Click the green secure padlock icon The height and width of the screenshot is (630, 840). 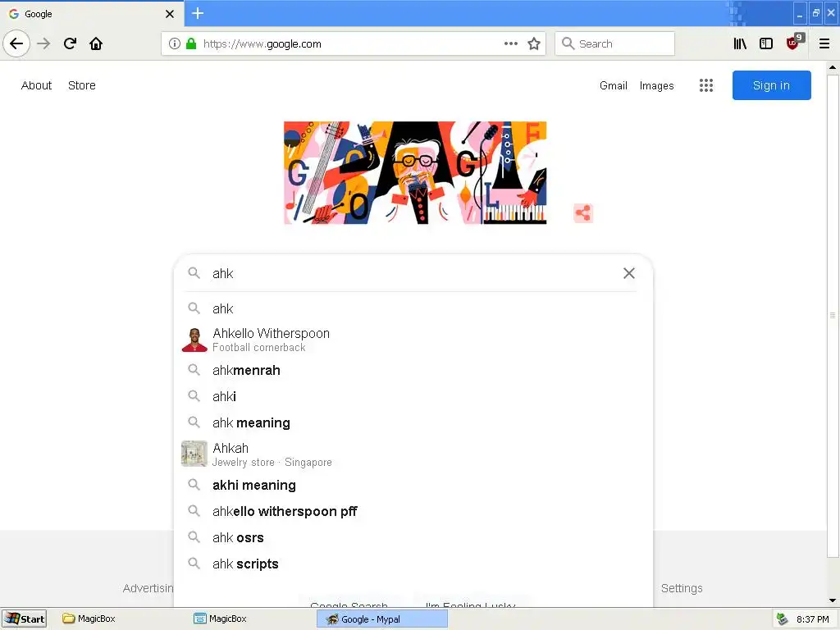point(191,44)
